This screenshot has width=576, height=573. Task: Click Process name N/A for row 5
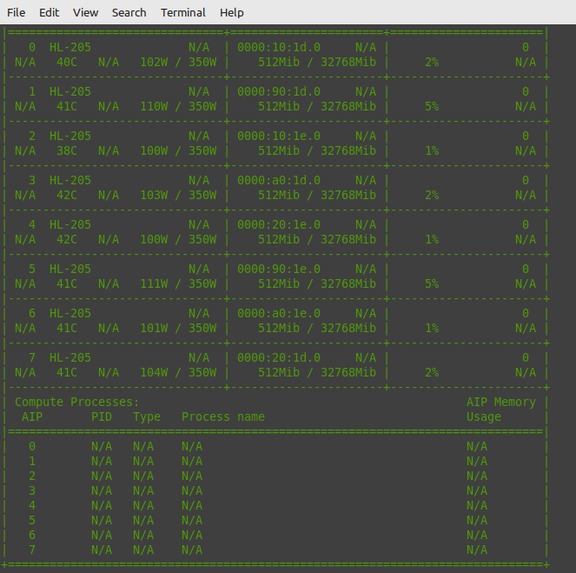tap(192, 520)
